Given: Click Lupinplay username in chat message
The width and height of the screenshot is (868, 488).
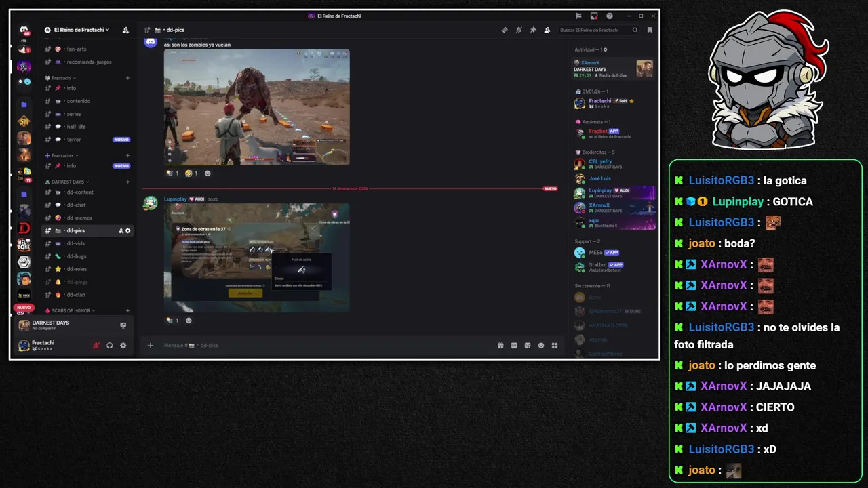Looking at the screenshot, I should pyautogui.click(x=175, y=199).
